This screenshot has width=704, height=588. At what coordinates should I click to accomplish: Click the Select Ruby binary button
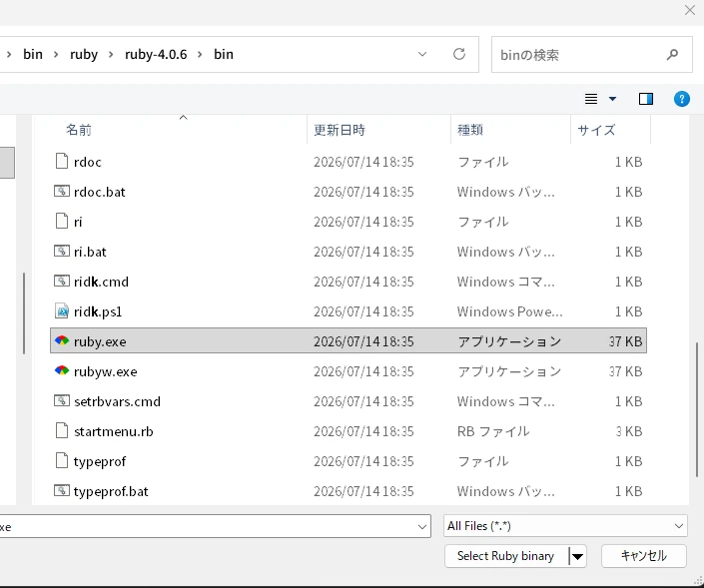point(506,557)
